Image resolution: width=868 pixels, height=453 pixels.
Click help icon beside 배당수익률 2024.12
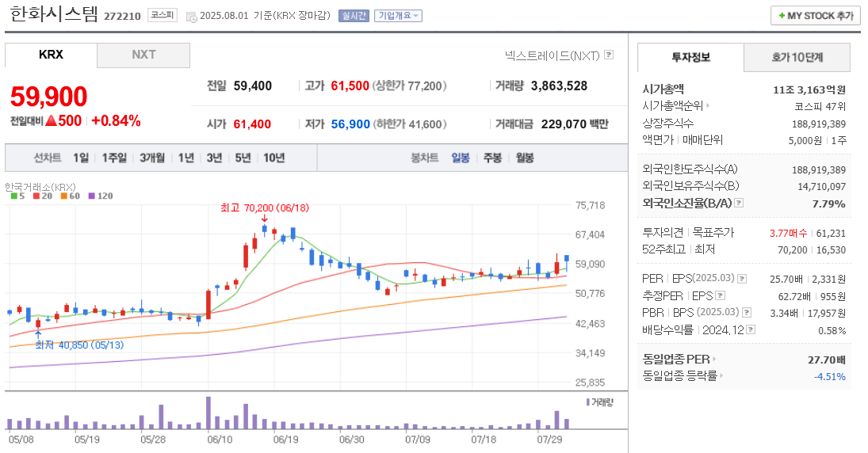coord(751,329)
